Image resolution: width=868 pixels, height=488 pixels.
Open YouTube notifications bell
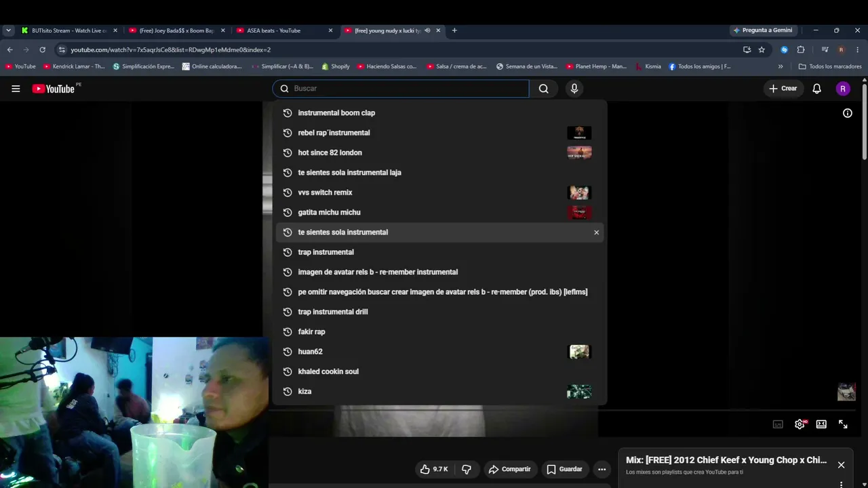(817, 89)
